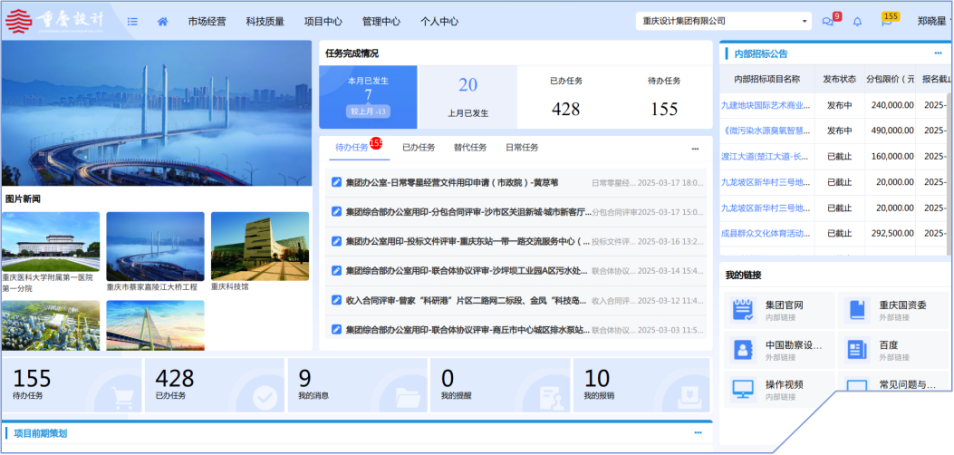Open the notification bell icon

(x=857, y=21)
